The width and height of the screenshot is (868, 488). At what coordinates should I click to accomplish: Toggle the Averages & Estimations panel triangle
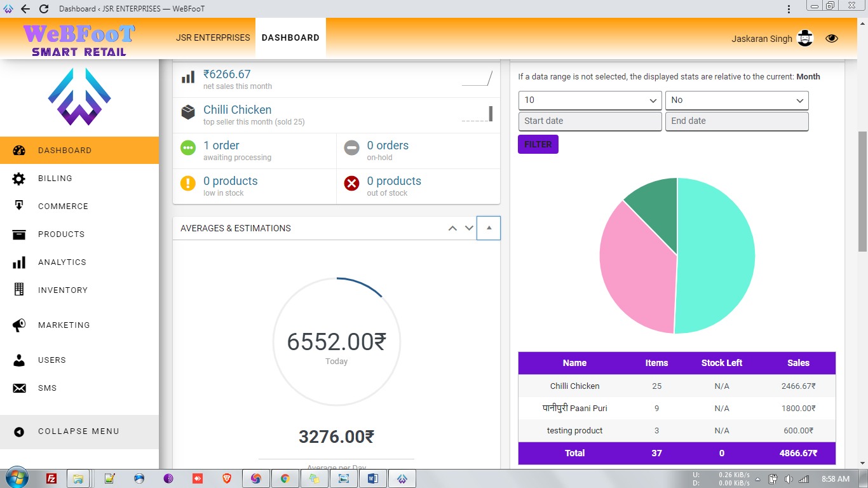coord(489,228)
